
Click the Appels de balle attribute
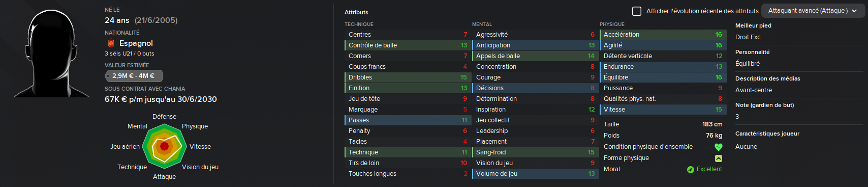click(x=535, y=56)
